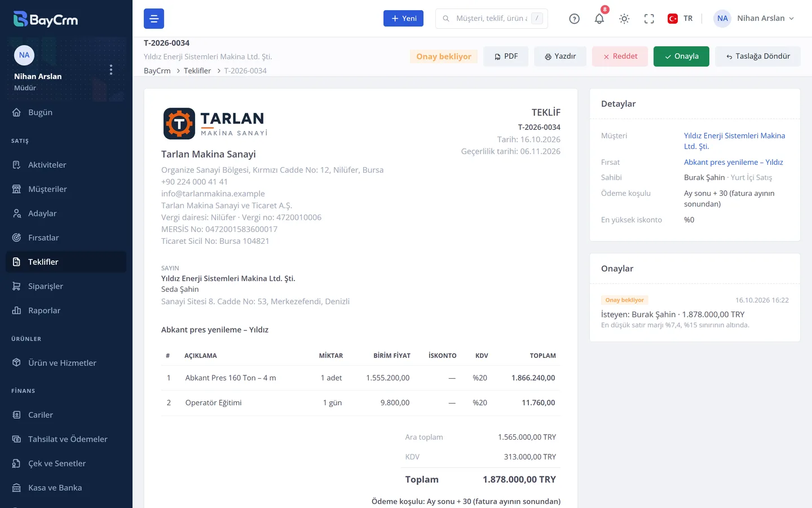Click the total 1.878.000,00 TRY amount
Viewport: 812px width, 508px height.
[519, 479]
